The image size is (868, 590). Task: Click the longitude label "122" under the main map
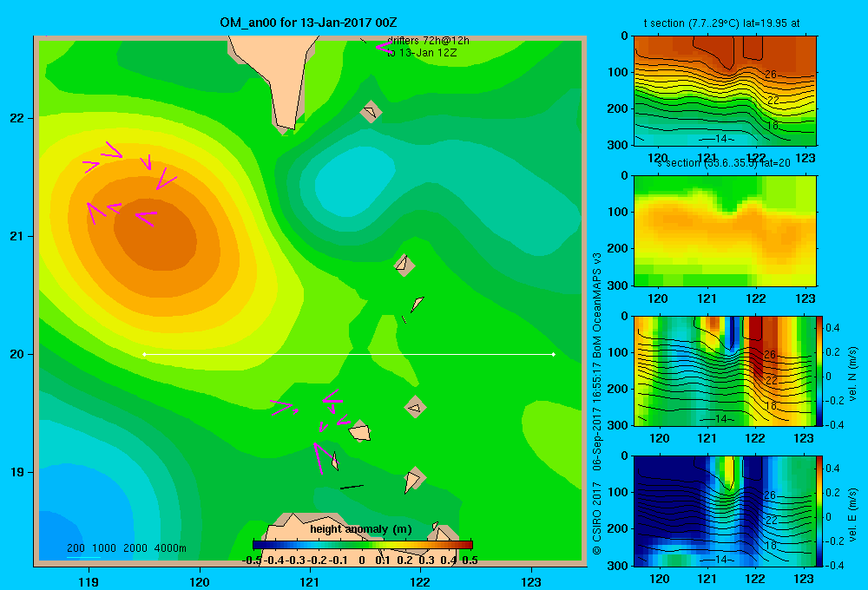(x=420, y=581)
